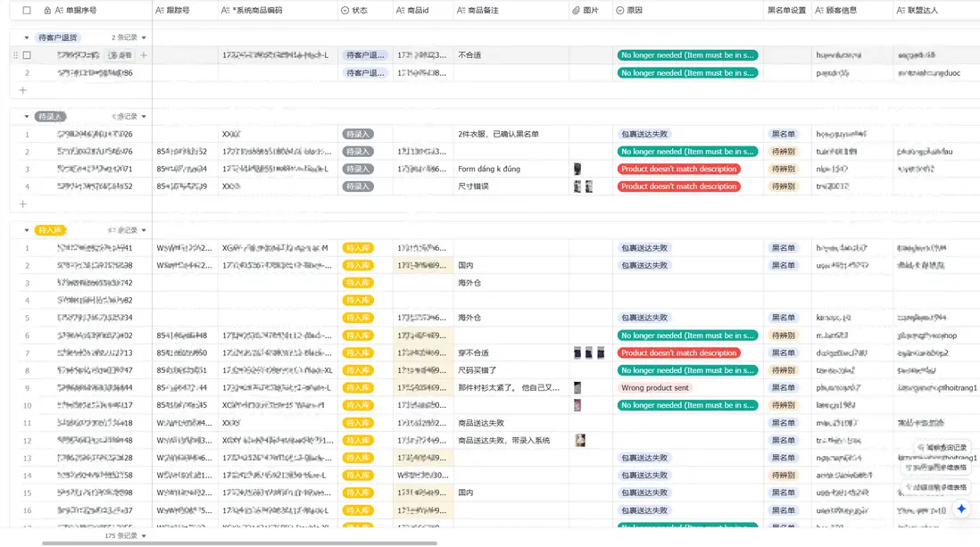The width and height of the screenshot is (980, 547).
Task: Open the expand-record button in the 不合适 row
Action: (x=120, y=55)
